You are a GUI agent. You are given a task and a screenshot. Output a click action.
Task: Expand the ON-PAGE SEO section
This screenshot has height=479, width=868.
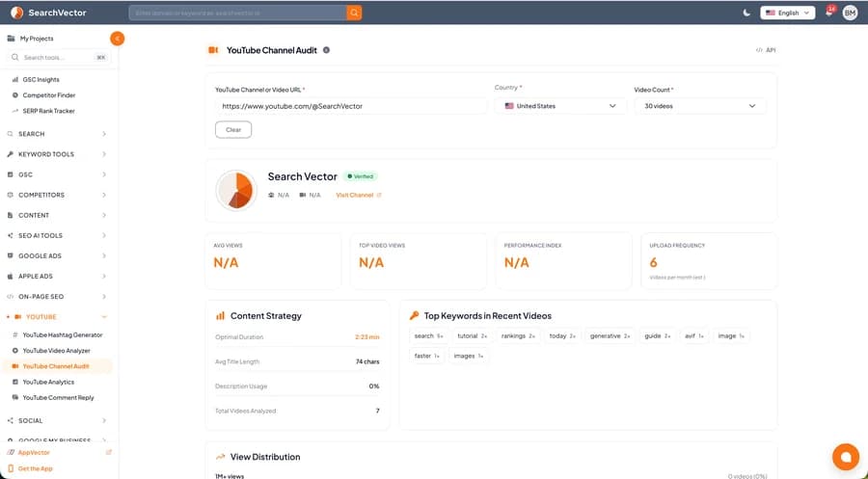click(57, 297)
